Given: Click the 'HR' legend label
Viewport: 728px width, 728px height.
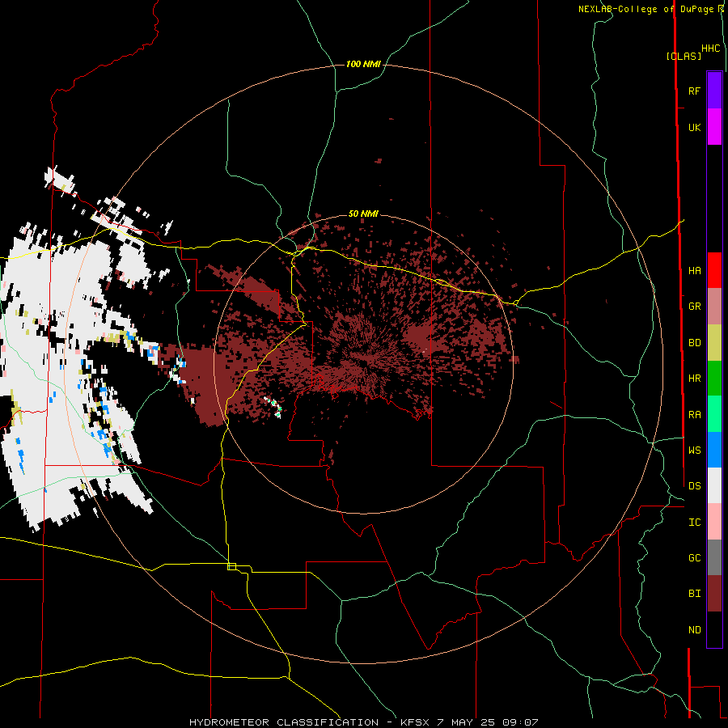Looking at the screenshot, I should tap(694, 378).
